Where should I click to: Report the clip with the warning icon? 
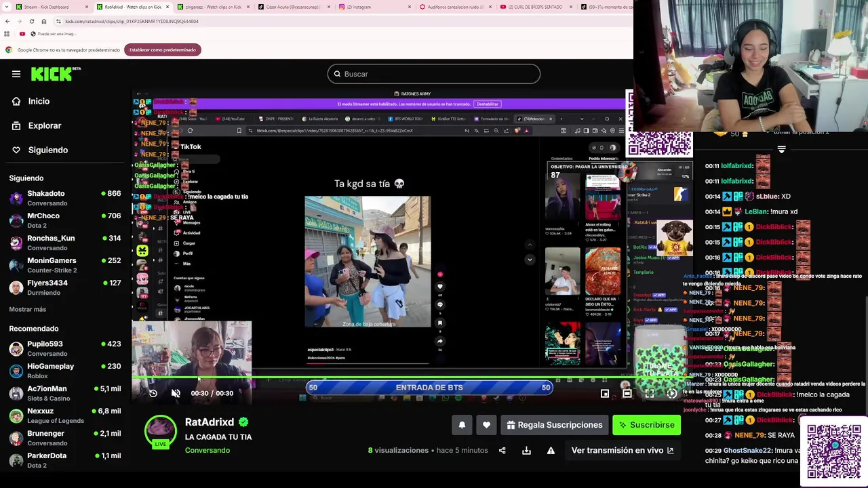[x=551, y=450]
